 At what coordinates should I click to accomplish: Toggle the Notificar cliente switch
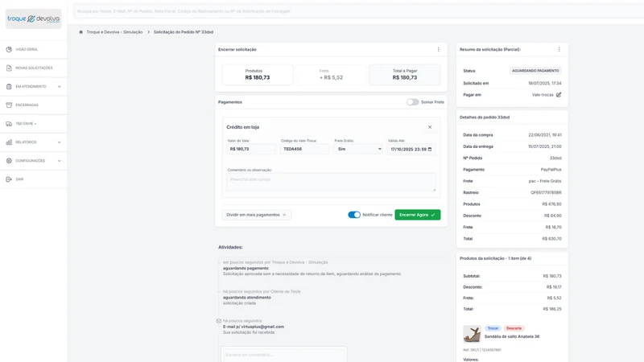point(354,215)
